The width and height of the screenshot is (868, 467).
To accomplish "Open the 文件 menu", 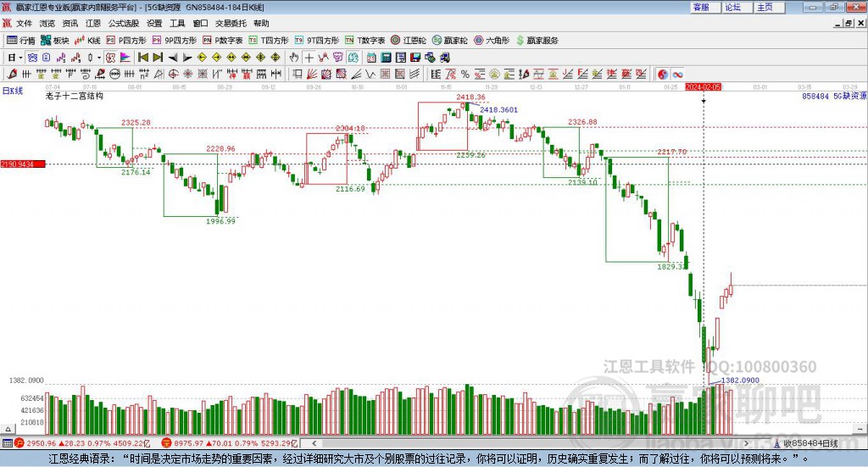I will [24, 23].
